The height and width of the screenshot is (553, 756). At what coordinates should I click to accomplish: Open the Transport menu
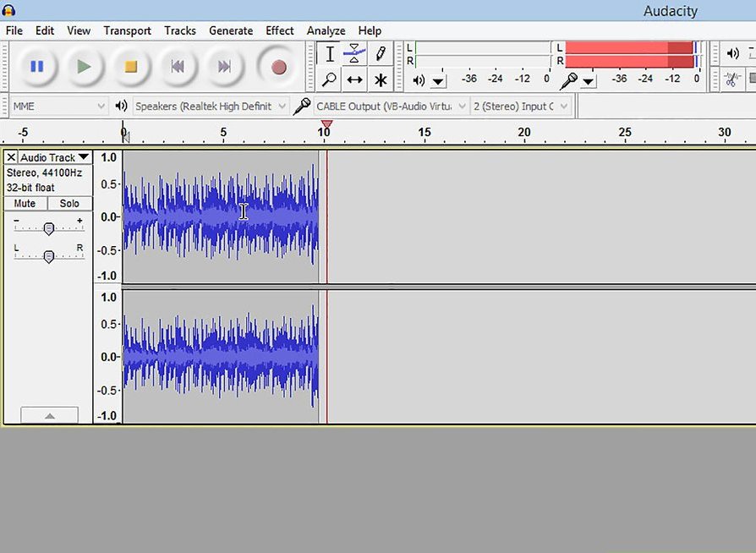tap(128, 30)
